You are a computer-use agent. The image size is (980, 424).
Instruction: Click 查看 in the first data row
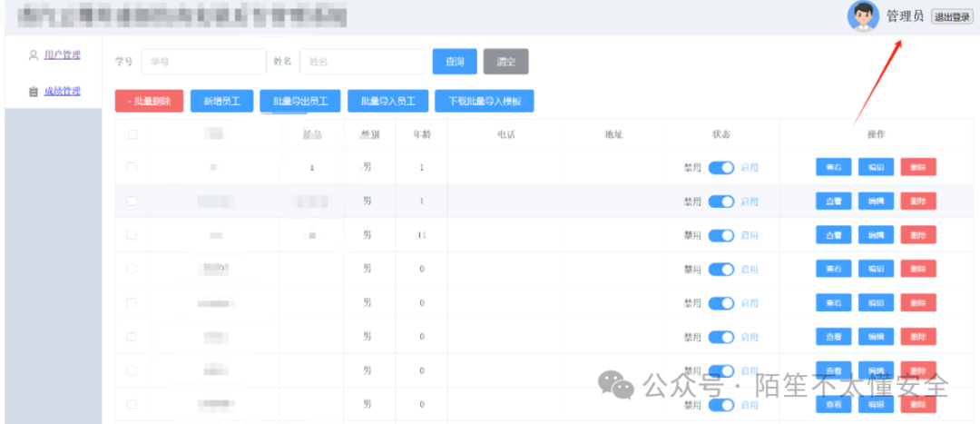[834, 167]
